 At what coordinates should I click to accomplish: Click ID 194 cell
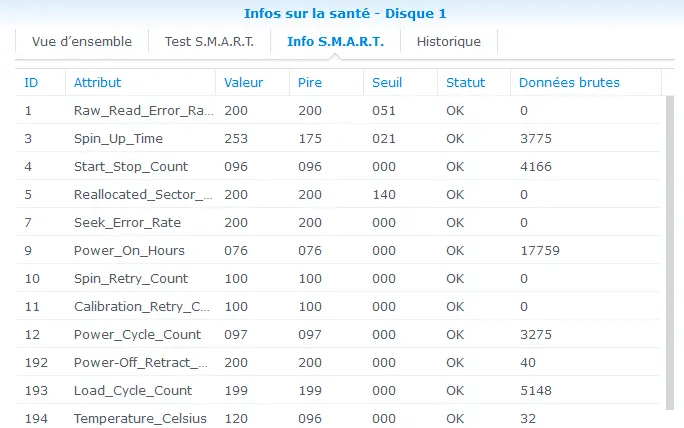(x=36, y=418)
